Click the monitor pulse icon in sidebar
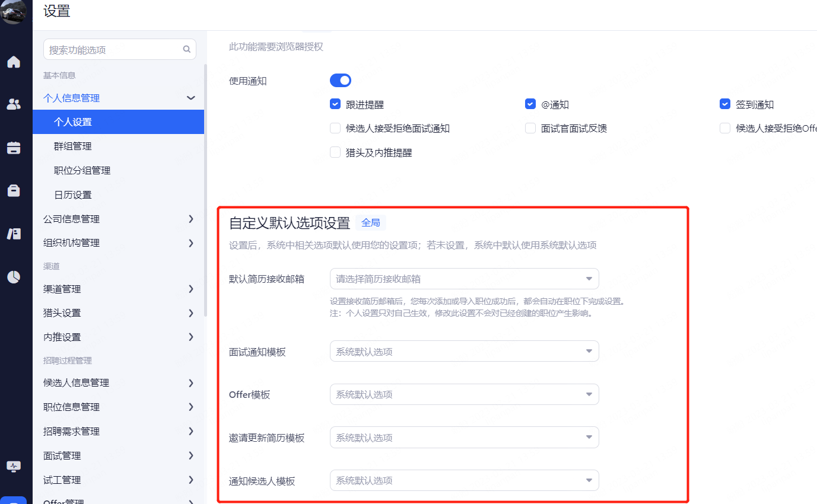 click(x=14, y=466)
